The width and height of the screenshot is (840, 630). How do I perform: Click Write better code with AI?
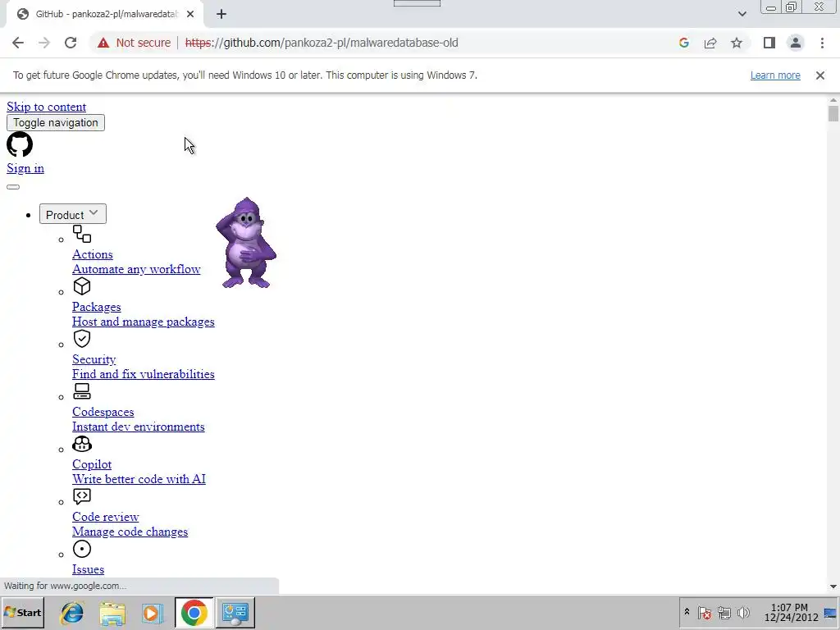coord(139,479)
